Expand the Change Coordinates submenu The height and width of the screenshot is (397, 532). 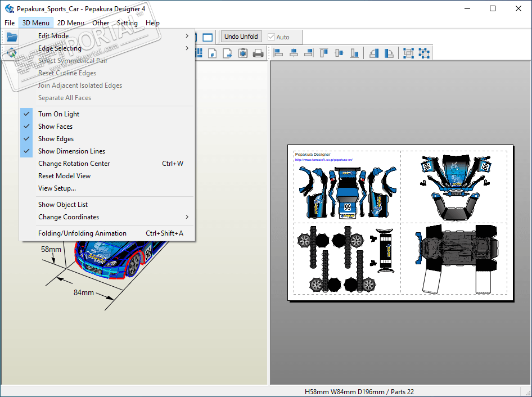coord(106,217)
